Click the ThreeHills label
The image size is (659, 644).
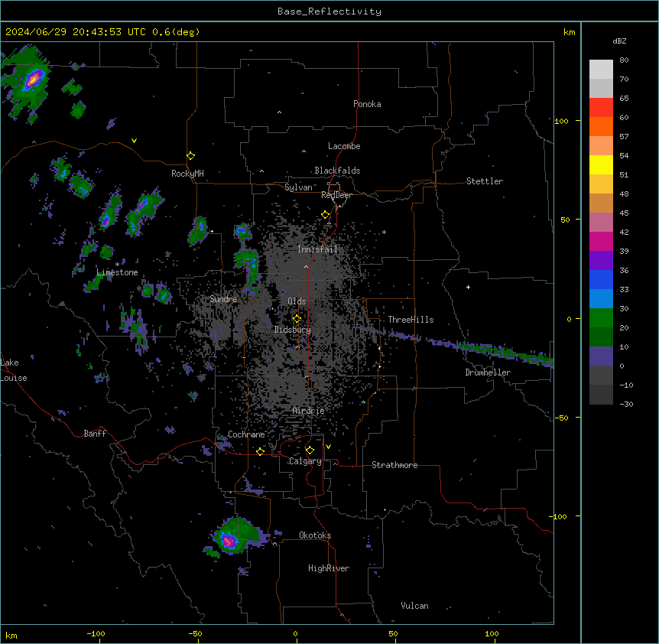411,320
